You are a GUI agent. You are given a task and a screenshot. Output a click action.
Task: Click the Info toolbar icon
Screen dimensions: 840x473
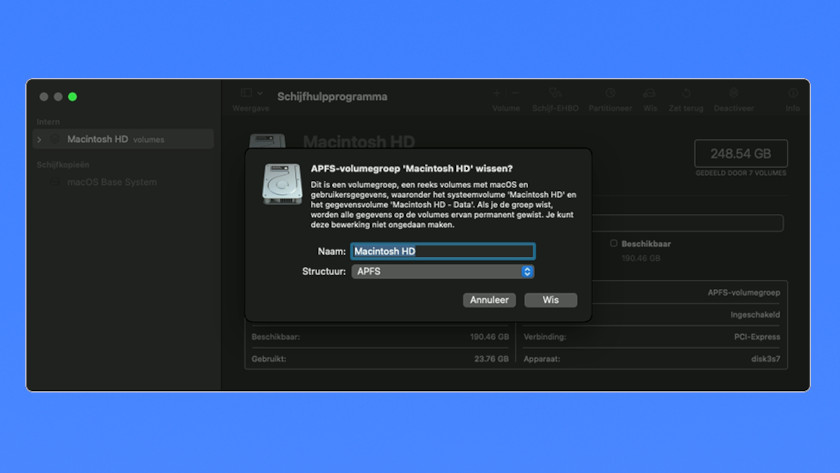pos(792,93)
